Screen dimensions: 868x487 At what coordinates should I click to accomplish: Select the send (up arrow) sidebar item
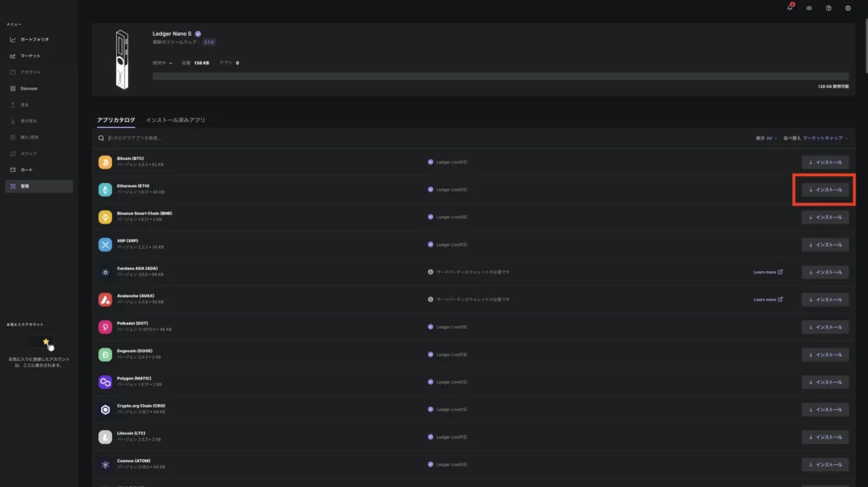(19, 104)
